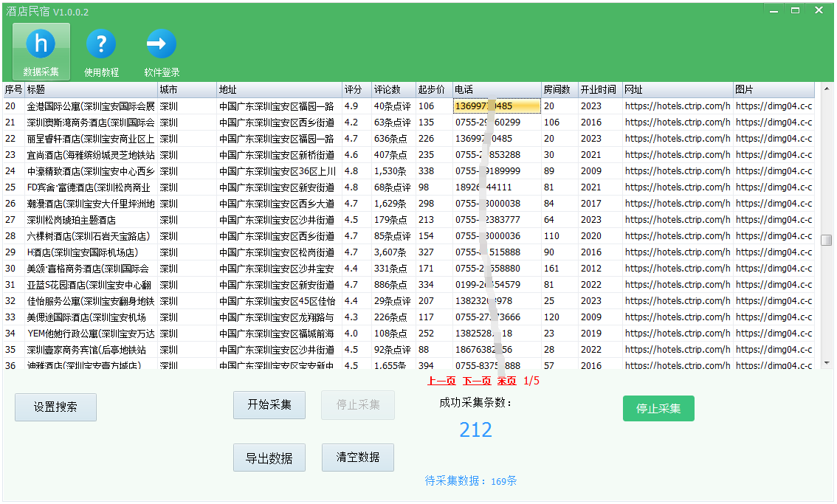
Task: Open the 数据采集 toolbar icon
Action: click(x=41, y=51)
